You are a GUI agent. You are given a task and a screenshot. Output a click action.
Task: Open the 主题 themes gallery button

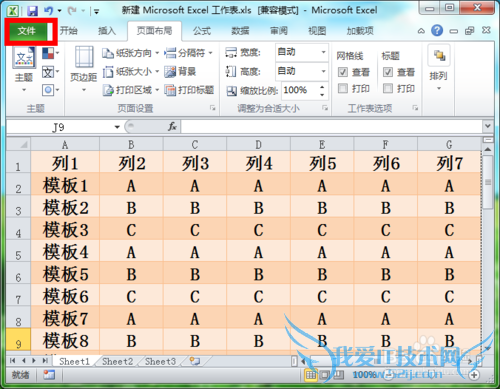(x=24, y=69)
